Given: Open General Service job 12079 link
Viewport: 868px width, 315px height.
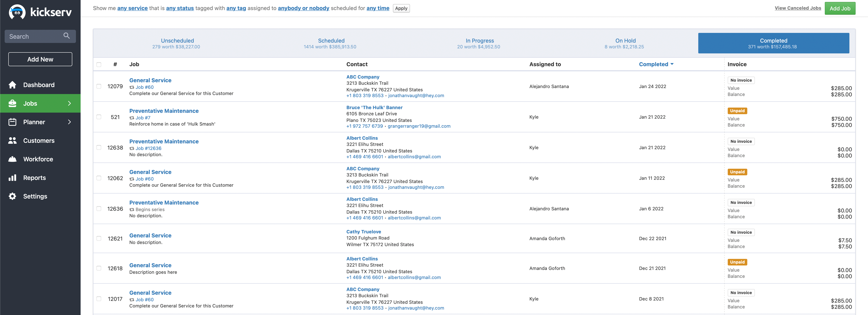Looking at the screenshot, I should point(150,80).
